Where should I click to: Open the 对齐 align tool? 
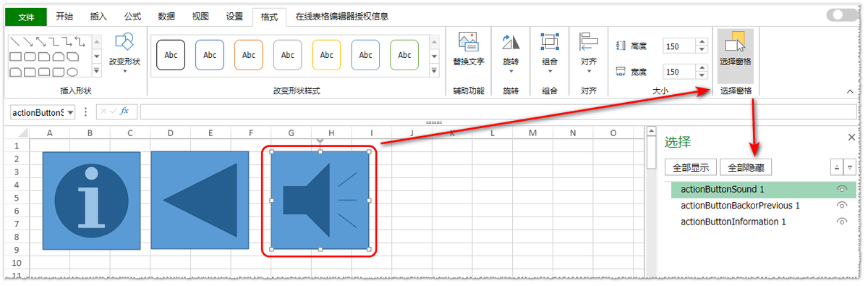[x=589, y=52]
